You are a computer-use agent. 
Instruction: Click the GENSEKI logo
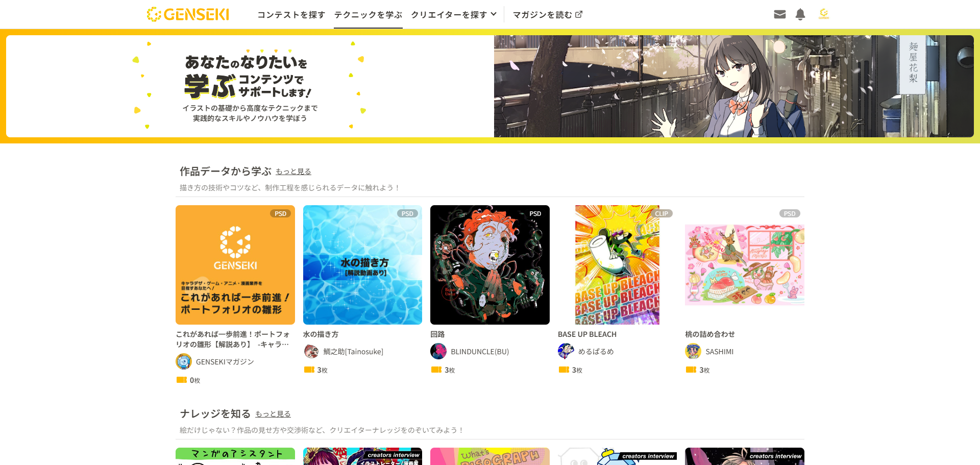pyautogui.click(x=188, y=14)
